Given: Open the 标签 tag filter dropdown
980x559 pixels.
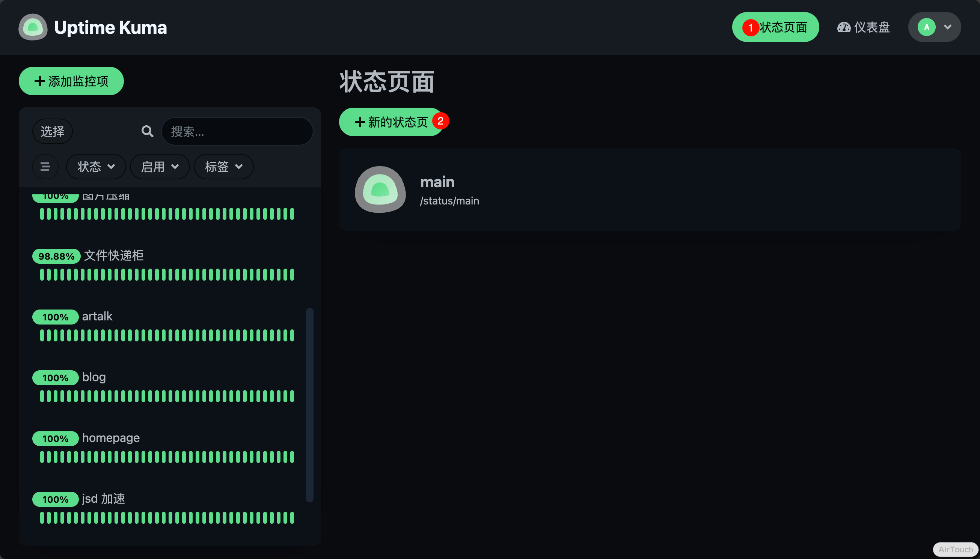Looking at the screenshot, I should (223, 167).
